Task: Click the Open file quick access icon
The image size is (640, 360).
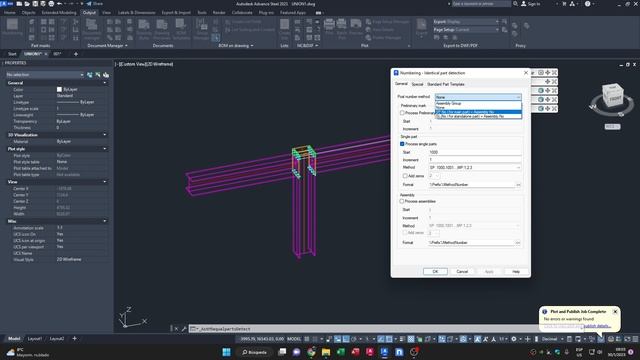Action: pyautogui.click(x=27, y=4)
